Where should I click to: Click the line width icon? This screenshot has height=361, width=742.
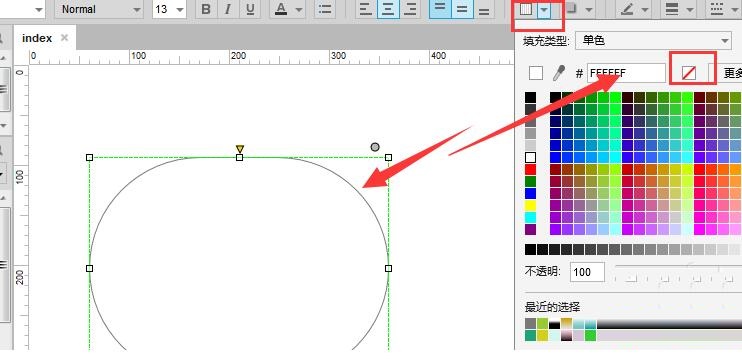point(671,9)
